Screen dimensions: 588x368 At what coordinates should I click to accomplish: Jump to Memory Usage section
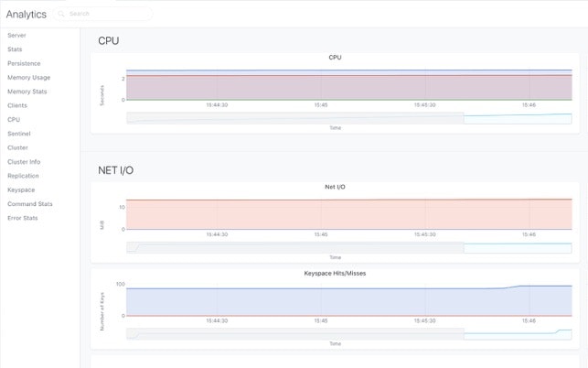[29, 78]
